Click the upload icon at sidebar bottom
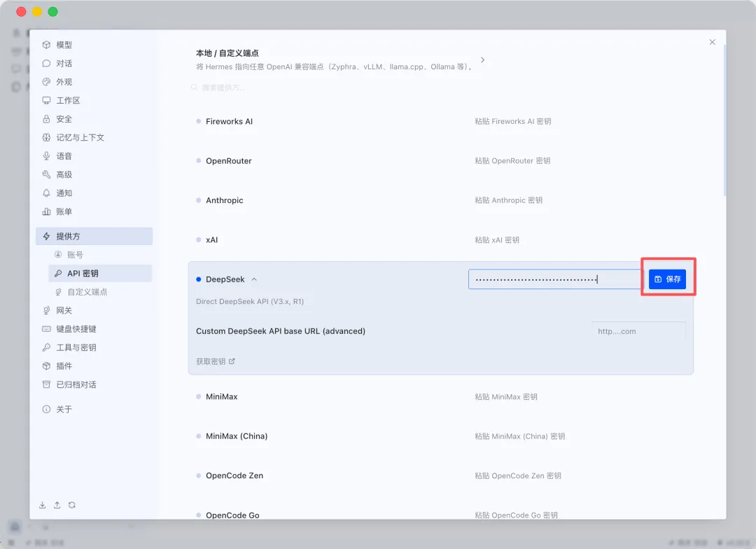This screenshot has width=756, height=549. 57,505
